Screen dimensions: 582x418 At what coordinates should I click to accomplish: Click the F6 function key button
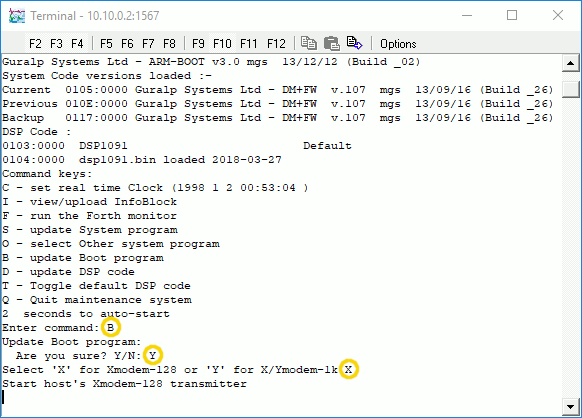127,44
